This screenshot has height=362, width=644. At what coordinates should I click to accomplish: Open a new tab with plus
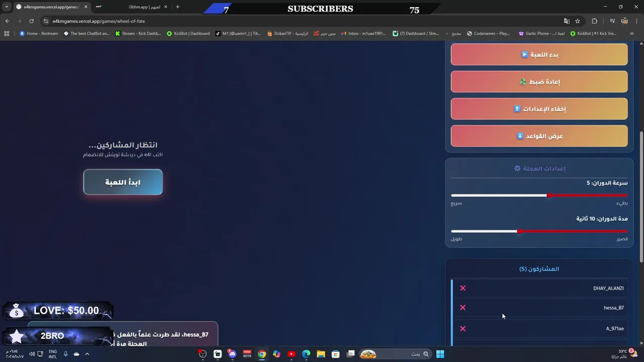click(178, 7)
